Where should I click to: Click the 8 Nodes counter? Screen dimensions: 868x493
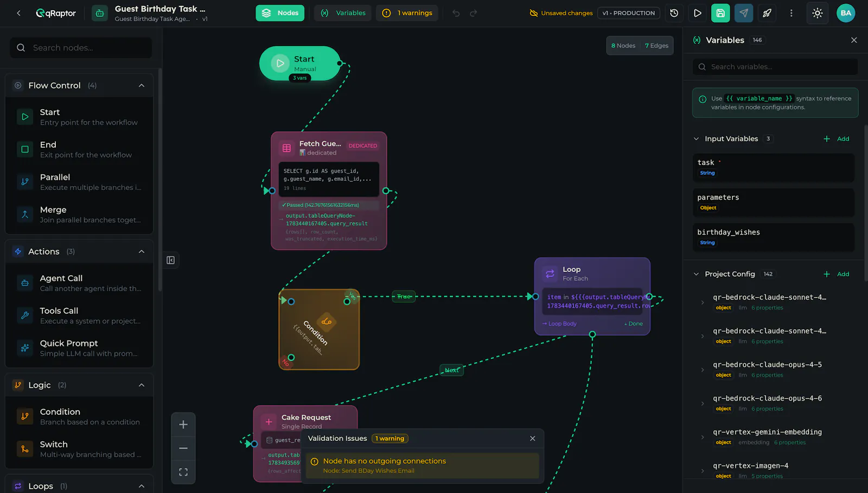point(623,46)
